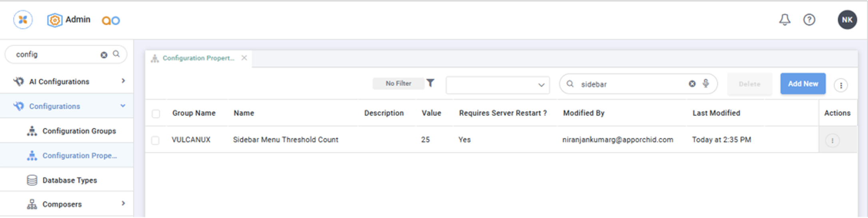Image resolution: width=868 pixels, height=218 pixels.
Task: Click niranjankumarg@apporchid.com cell
Action: (x=617, y=140)
